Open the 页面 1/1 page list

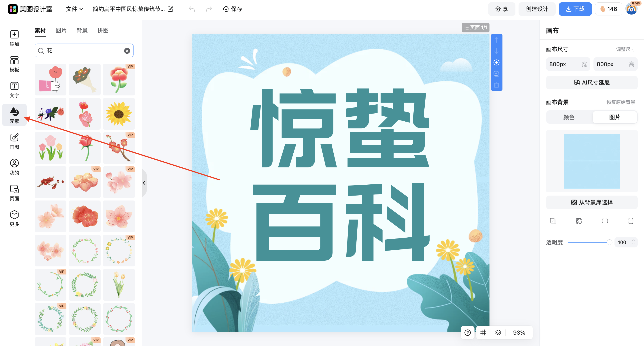[x=475, y=27]
